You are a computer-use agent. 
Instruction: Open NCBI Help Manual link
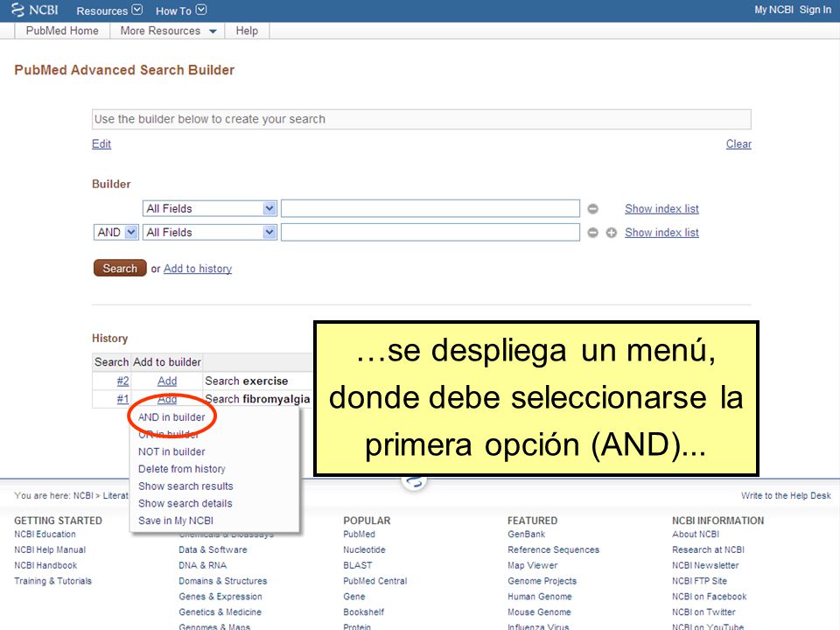pyautogui.click(x=50, y=549)
